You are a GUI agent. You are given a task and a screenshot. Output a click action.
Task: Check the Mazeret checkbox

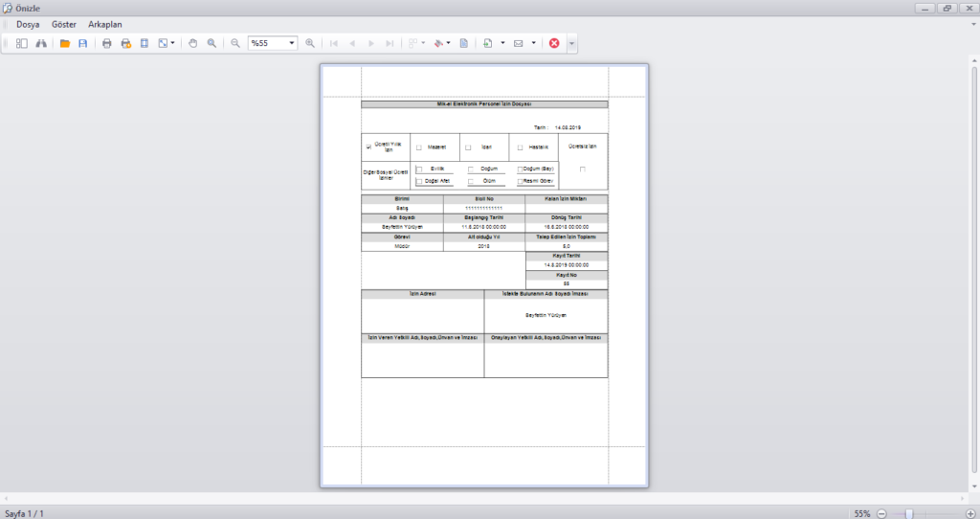click(x=419, y=147)
